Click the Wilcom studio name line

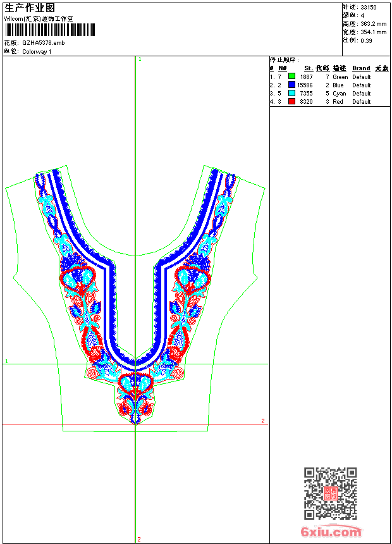point(38,19)
